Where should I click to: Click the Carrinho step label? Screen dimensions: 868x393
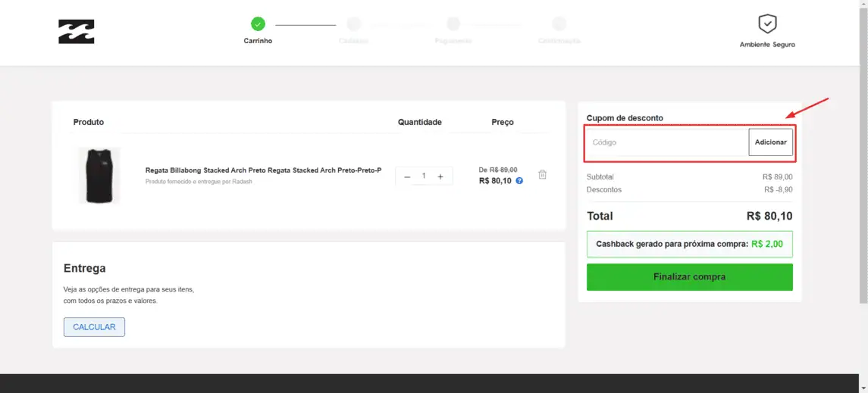[x=258, y=41]
